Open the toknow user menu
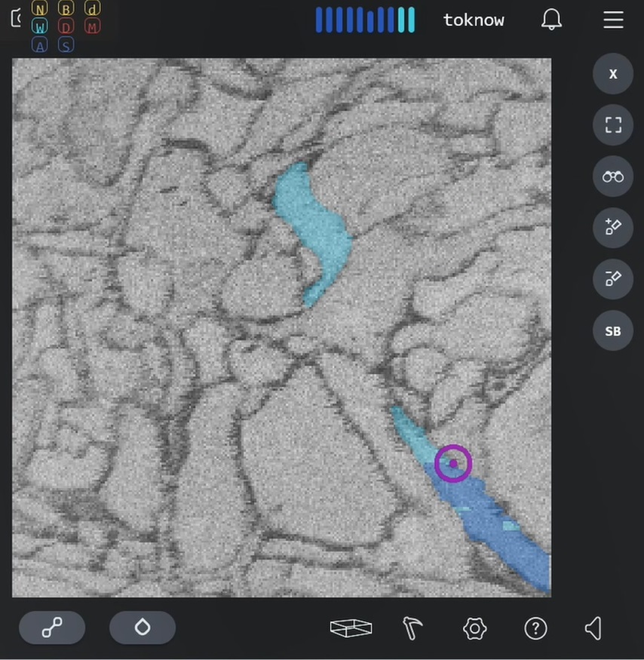Screen dimensions: 644x660 tap(474, 20)
